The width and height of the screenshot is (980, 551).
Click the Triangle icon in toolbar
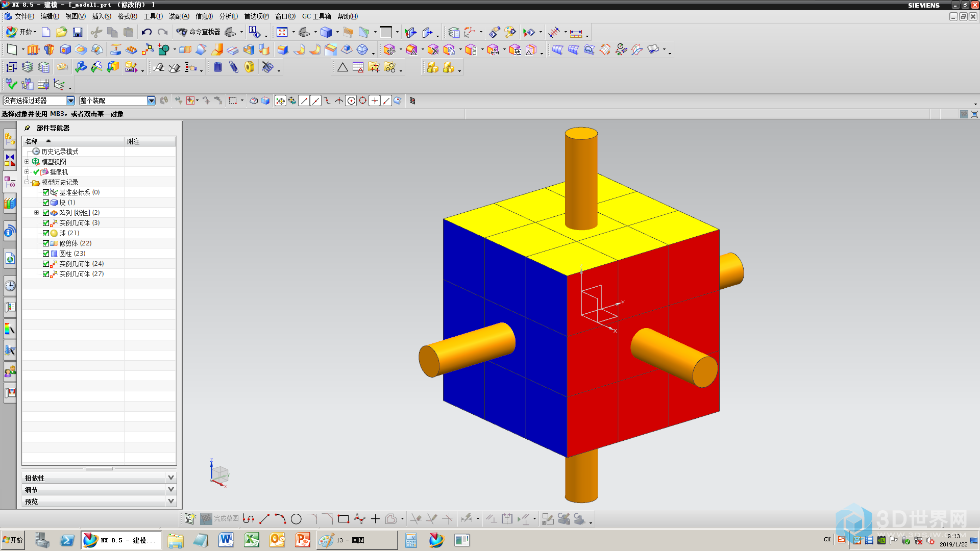342,67
